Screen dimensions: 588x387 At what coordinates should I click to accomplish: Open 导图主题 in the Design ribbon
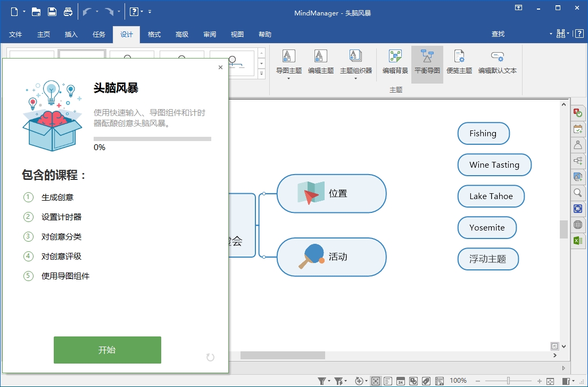[288, 60]
